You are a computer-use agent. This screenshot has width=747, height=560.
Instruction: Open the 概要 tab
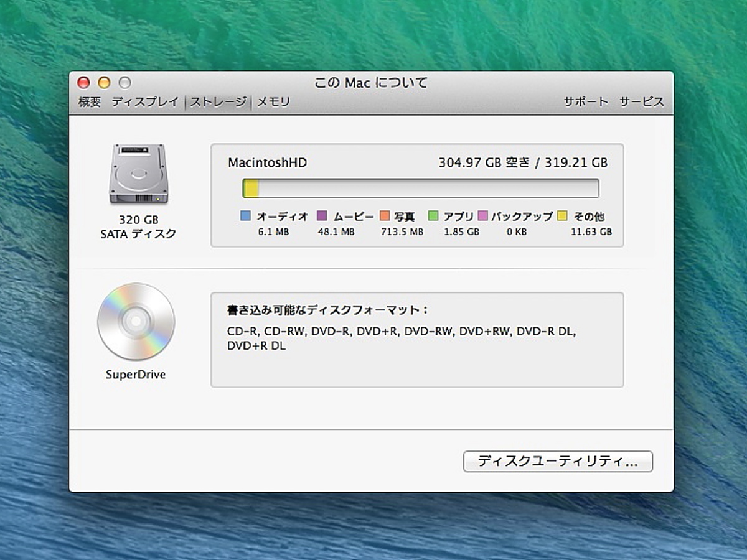[90, 101]
